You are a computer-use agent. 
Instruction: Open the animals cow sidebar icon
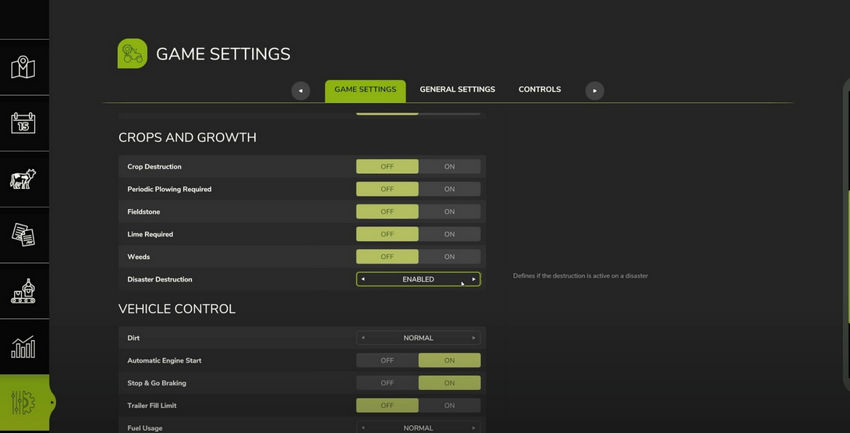coord(23,179)
